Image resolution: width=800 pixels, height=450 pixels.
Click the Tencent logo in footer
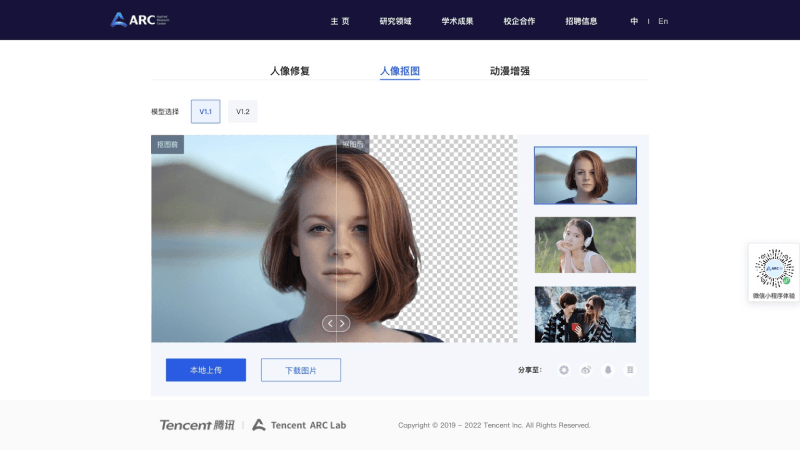pos(197,425)
